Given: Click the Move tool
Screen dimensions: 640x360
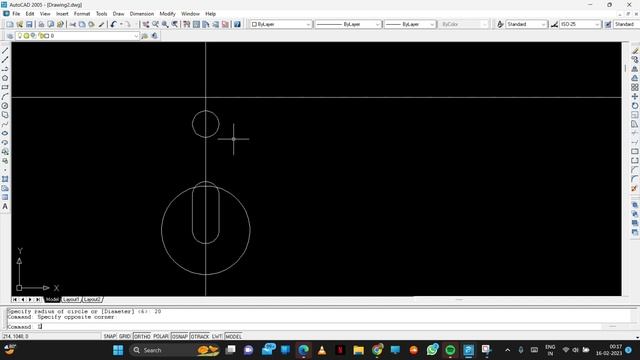Looking at the screenshot, I should tap(635, 97).
